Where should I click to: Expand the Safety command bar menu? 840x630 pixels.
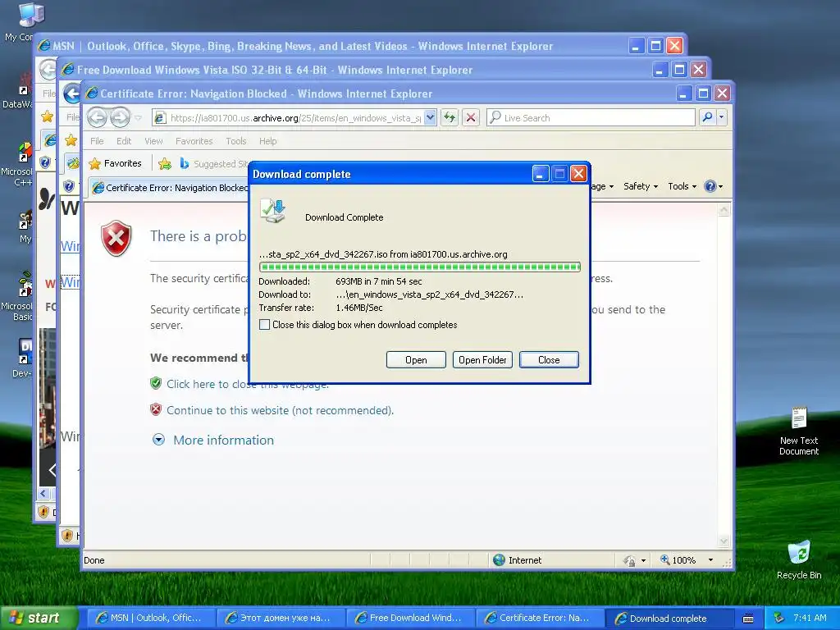pyautogui.click(x=640, y=186)
